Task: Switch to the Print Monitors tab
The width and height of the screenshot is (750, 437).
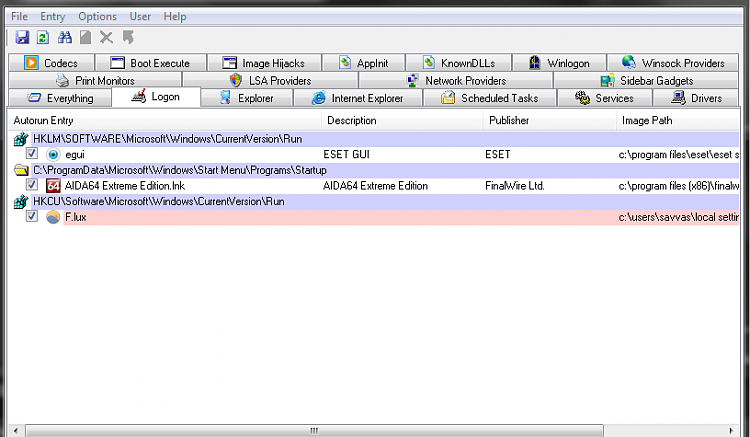Action: tap(95, 80)
